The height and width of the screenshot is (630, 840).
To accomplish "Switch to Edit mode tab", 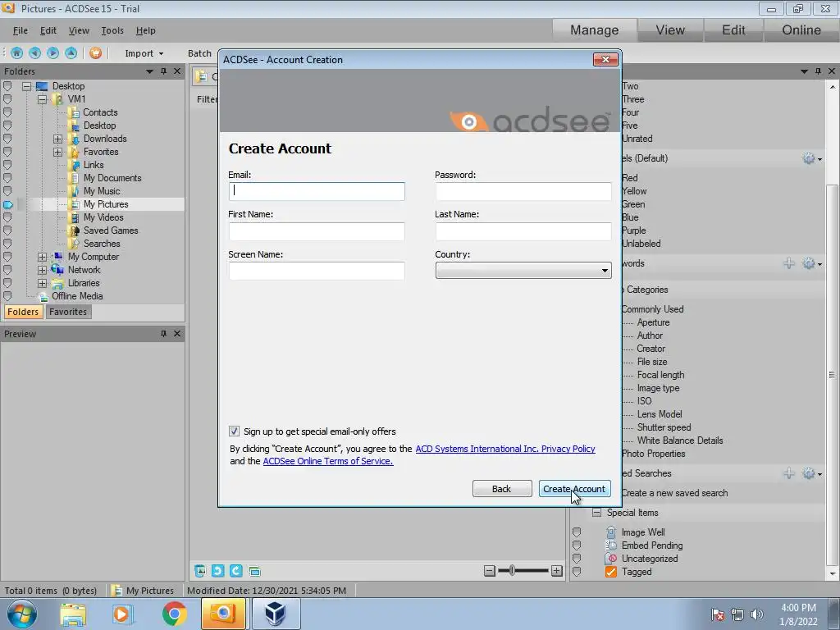I will pyautogui.click(x=733, y=30).
